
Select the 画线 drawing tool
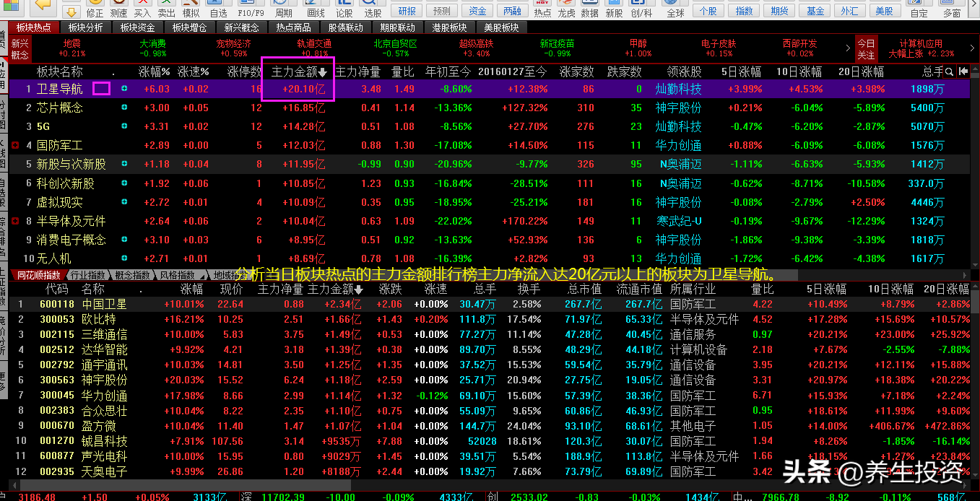coord(316,9)
